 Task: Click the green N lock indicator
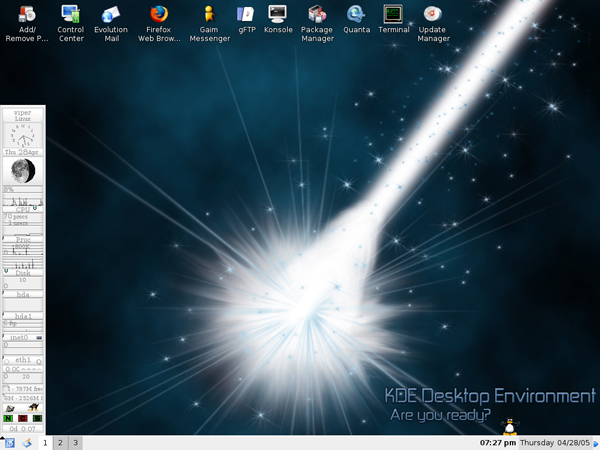click(8, 418)
